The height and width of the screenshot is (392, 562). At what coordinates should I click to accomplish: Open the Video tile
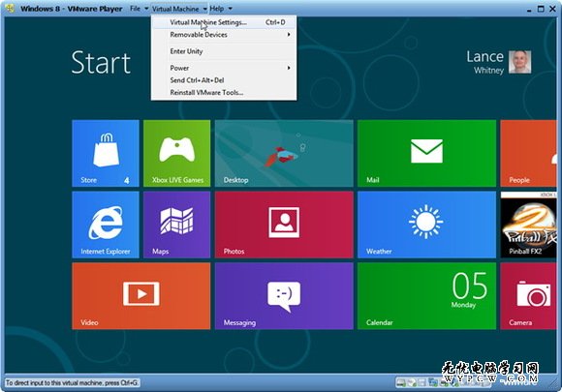click(x=140, y=296)
